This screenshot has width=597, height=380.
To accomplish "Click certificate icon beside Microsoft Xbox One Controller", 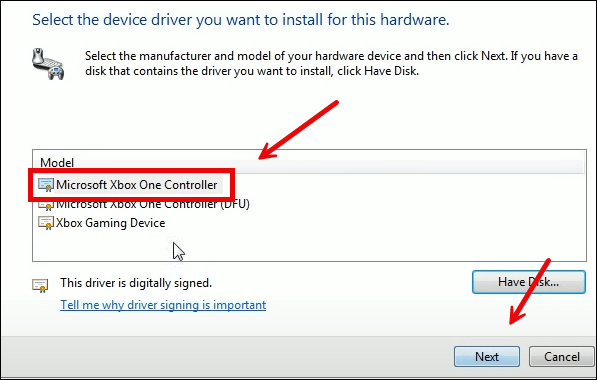I will point(46,185).
